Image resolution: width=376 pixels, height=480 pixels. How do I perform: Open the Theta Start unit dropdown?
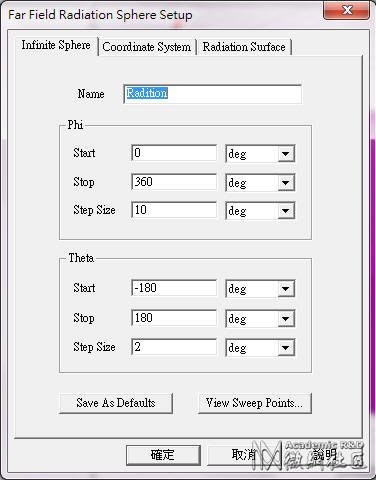pyautogui.click(x=260, y=289)
